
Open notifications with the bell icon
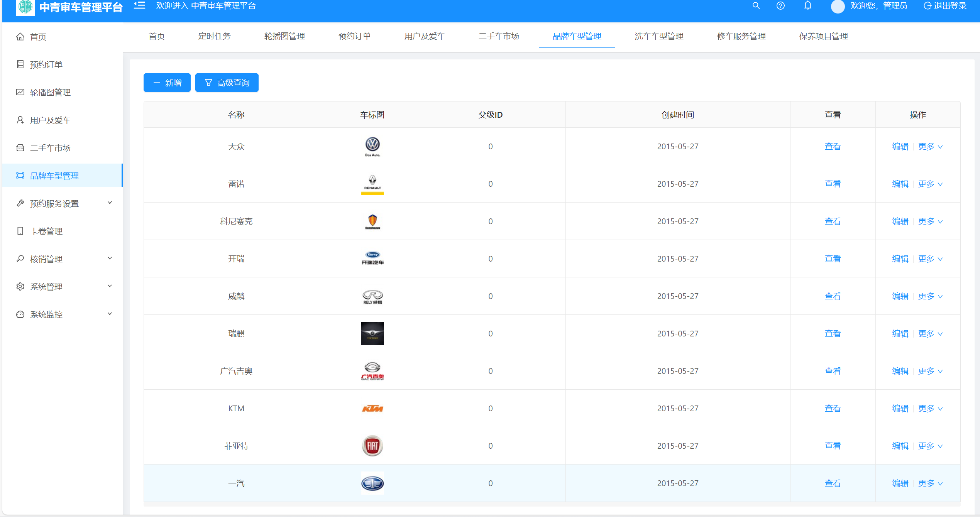click(x=807, y=6)
